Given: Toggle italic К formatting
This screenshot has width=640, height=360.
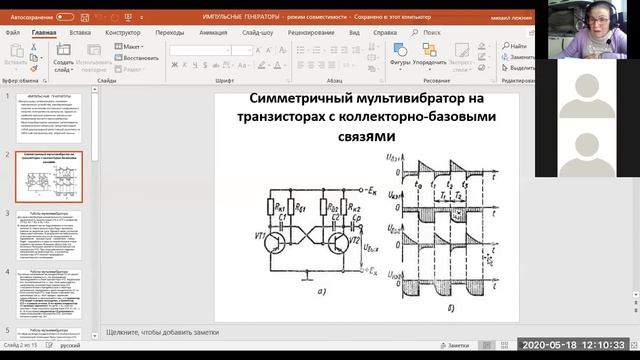Looking at the screenshot, I should tap(185, 65).
